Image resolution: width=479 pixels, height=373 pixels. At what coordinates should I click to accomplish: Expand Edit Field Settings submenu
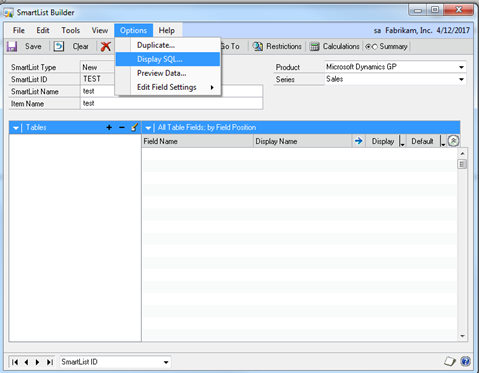coord(212,87)
